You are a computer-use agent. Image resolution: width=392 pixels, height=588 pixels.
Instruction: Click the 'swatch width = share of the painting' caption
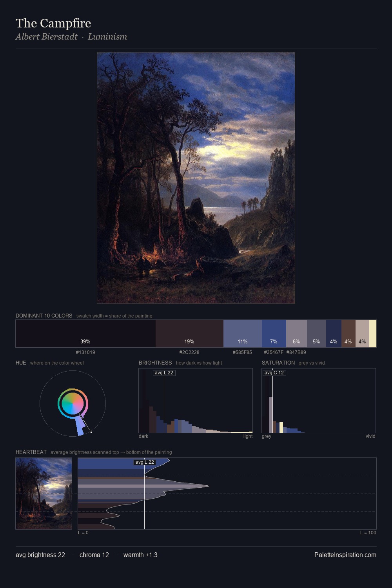point(114,316)
